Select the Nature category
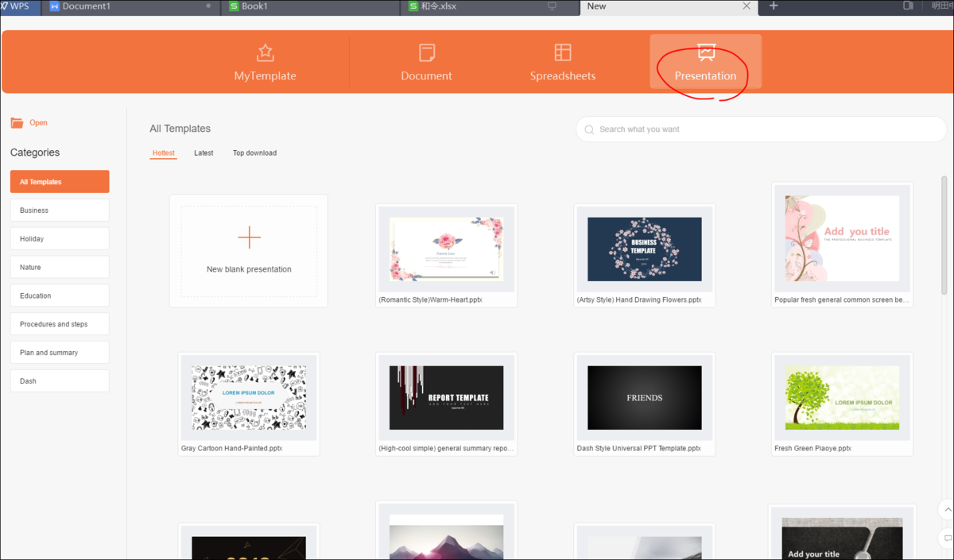Image resolution: width=954 pixels, height=560 pixels. pos(60,268)
